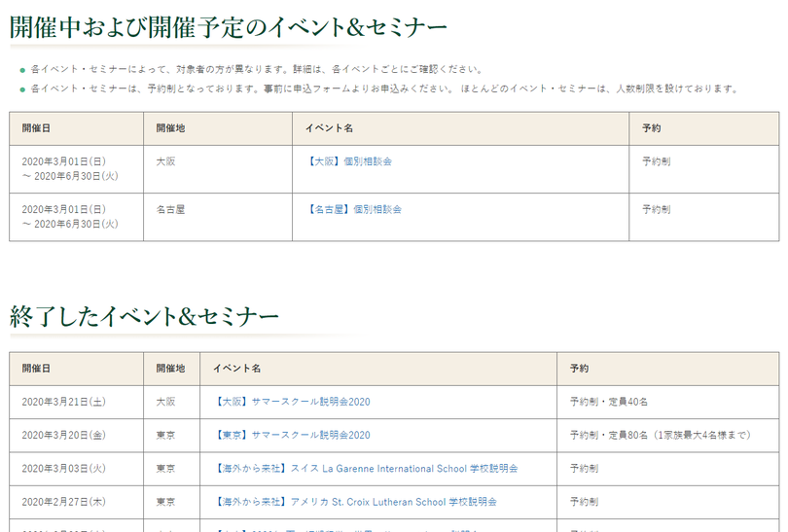788x532 pixels.
Task: Click the second bullet note about 申込フォーム
Action: [384, 89]
